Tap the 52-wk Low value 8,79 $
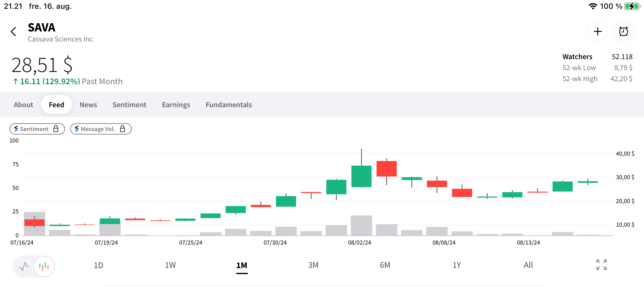 pos(623,68)
